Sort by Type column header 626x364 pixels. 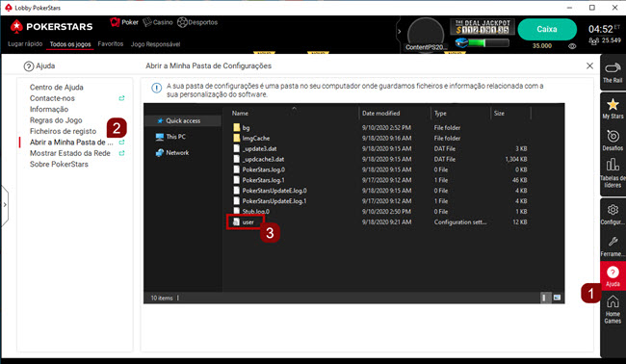[x=440, y=114]
